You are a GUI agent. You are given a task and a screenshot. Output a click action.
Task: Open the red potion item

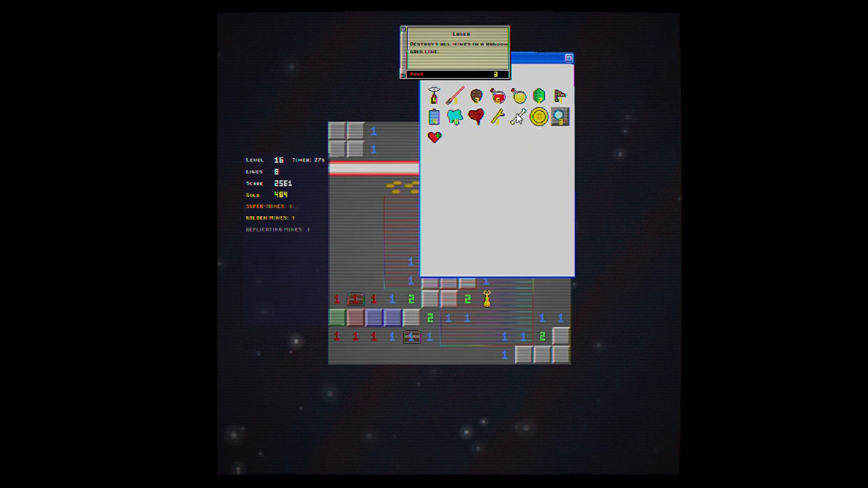click(498, 96)
